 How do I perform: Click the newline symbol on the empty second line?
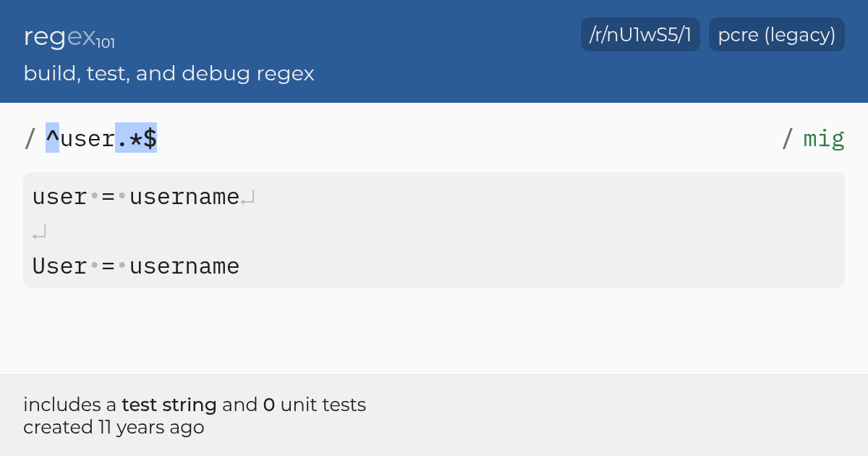[x=39, y=232]
